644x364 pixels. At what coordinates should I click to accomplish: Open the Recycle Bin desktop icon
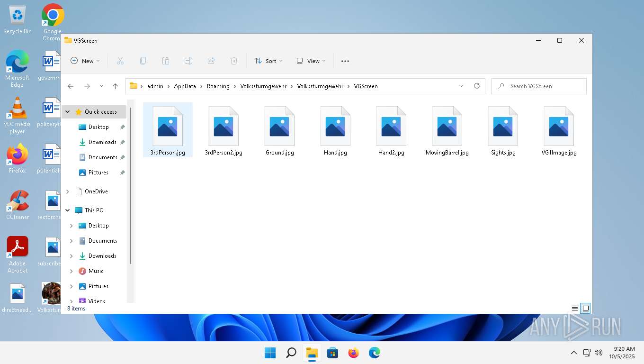pos(18,20)
